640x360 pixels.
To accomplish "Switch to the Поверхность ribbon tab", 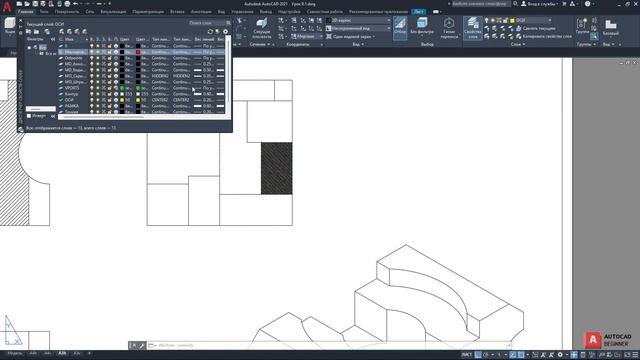I will (x=67, y=12).
